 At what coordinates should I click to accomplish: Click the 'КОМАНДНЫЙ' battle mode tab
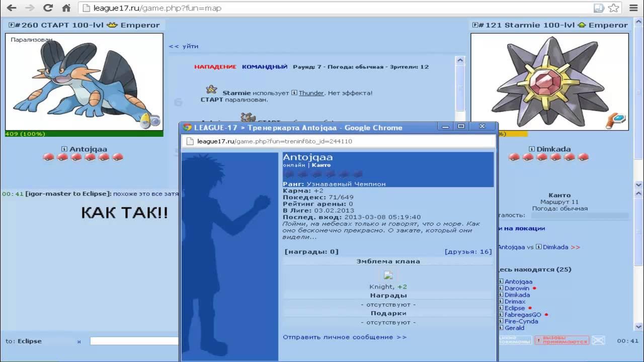coord(265,66)
